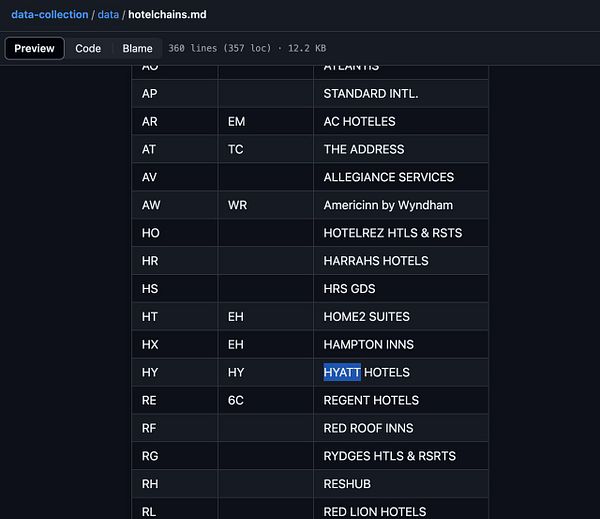600x519 pixels.
Task: Click the RESHUB cell
Action: [x=401, y=484]
